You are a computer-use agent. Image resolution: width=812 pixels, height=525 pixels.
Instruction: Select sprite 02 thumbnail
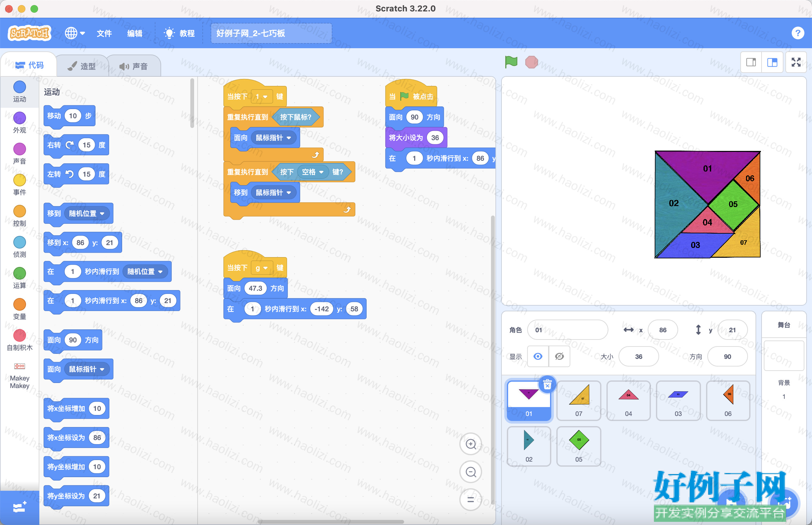(x=529, y=446)
